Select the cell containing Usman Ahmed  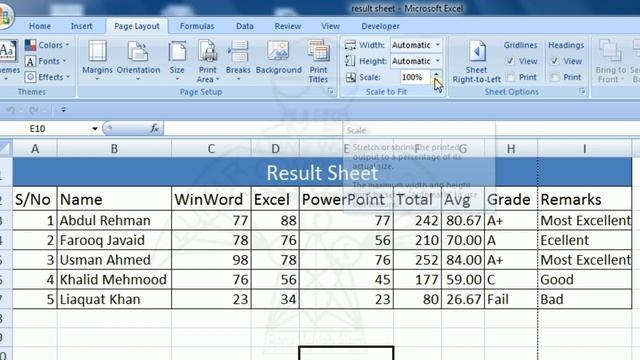click(114, 260)
